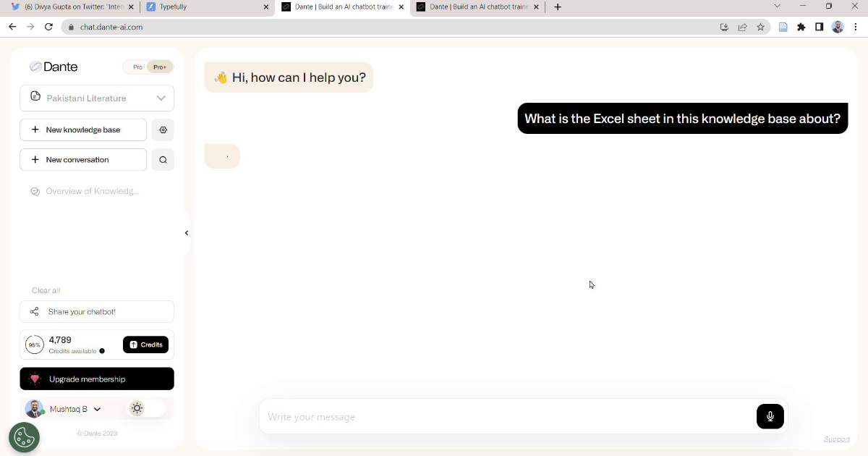Click the typing indicator bubble
Viewport: 868px width, 456px height.
222,156
